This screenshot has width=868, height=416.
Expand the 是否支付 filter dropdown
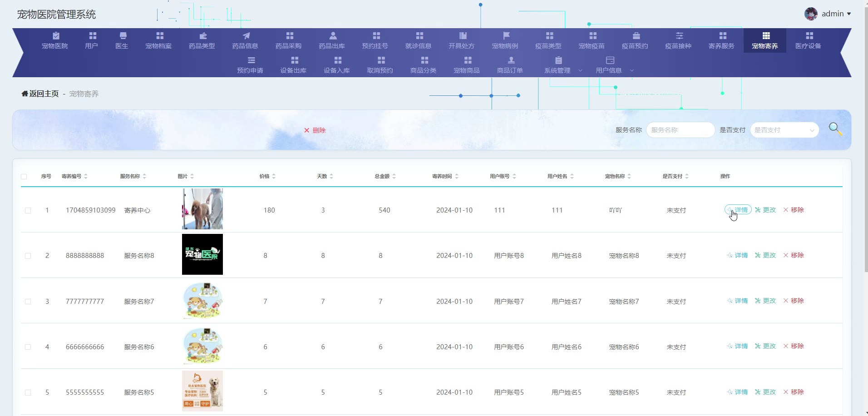tap(784, 130)
